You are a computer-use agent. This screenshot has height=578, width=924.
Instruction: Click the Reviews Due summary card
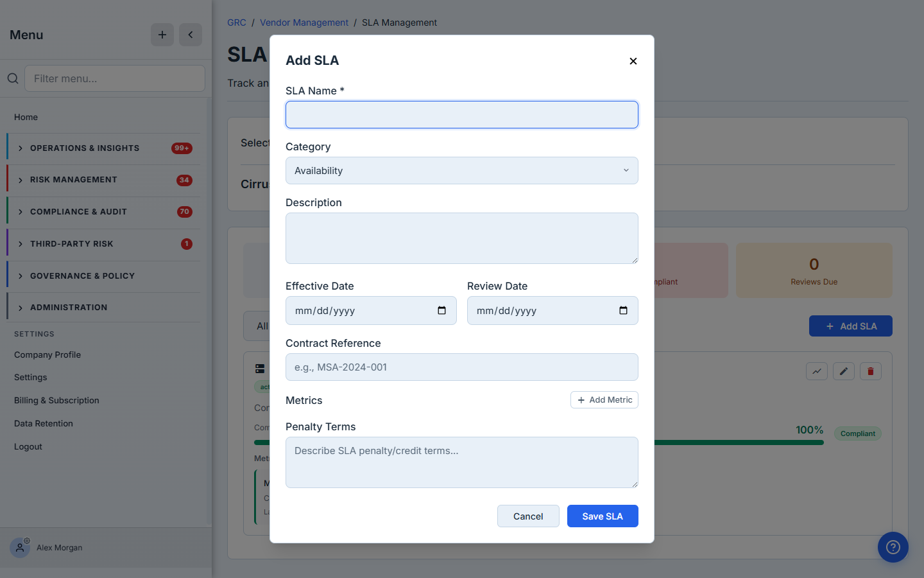[814, 270]
